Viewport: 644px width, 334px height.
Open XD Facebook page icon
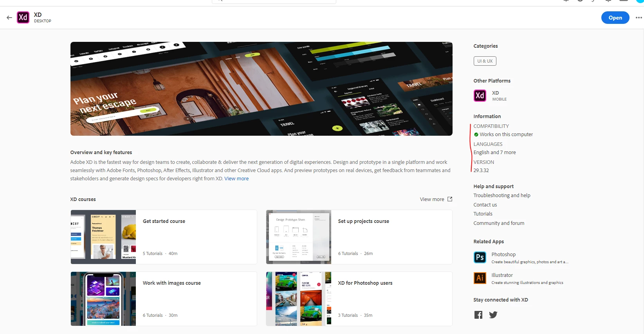pos(478,315)
